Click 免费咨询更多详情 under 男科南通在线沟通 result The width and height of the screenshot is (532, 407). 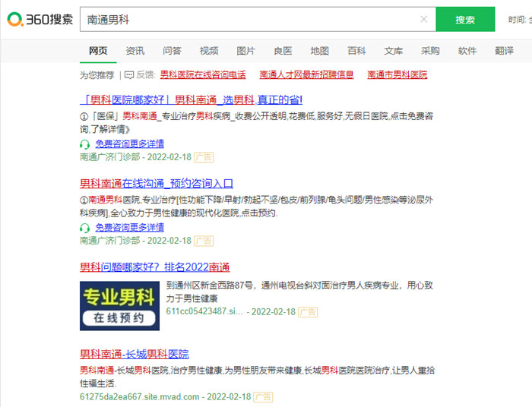(x=130, y=227)
